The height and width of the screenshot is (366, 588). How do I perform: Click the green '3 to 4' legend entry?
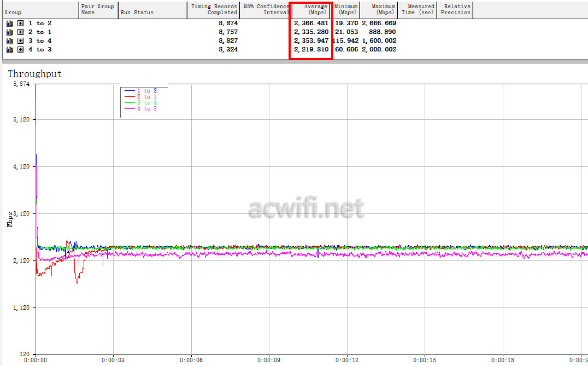pos(140,103)
